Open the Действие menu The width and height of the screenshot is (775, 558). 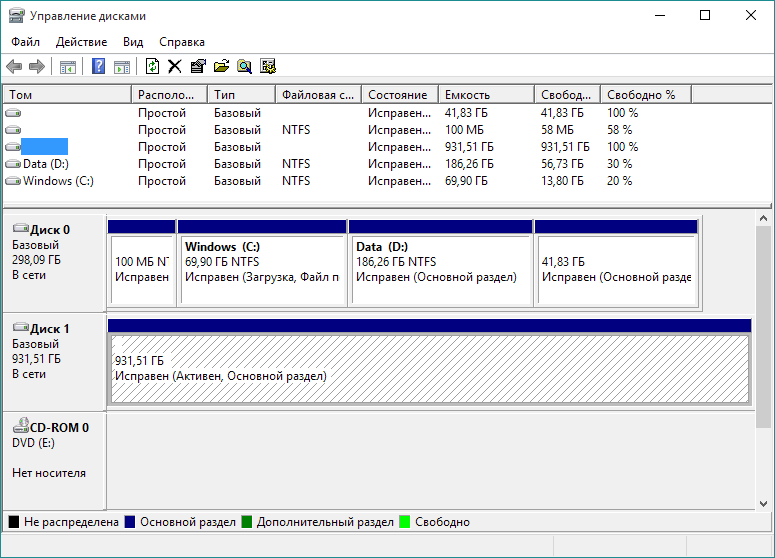(81, 42)
